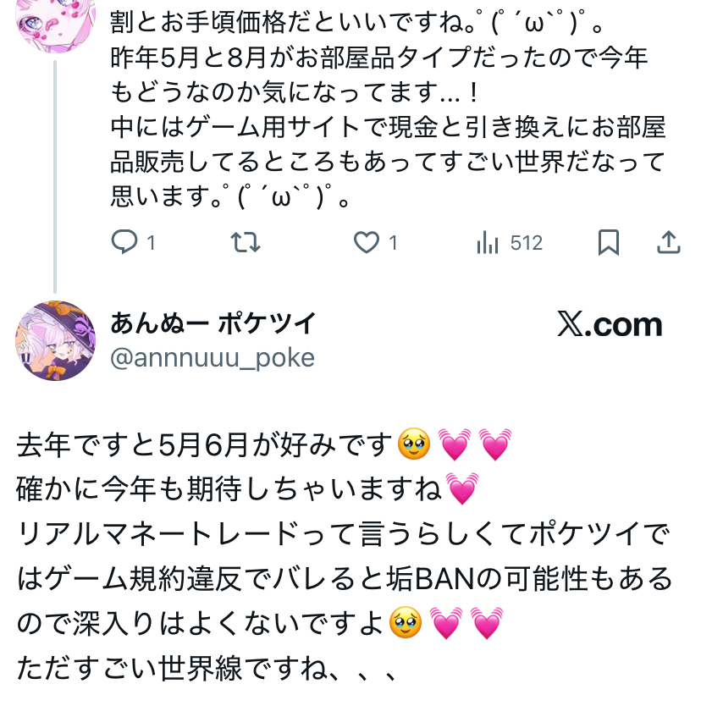This screenshot has height=728, width=701.
Task: Repost the tweet using the retweet icon
Action: pos(246,244)
